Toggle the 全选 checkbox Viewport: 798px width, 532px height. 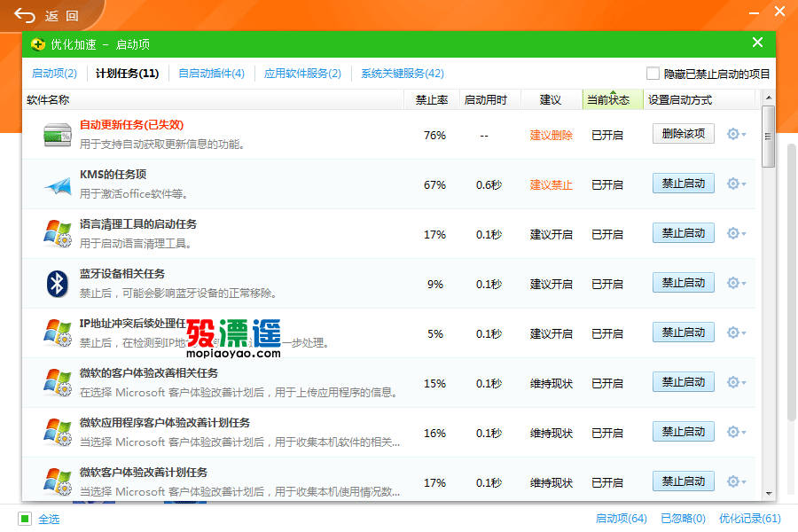tap(25, 519)
